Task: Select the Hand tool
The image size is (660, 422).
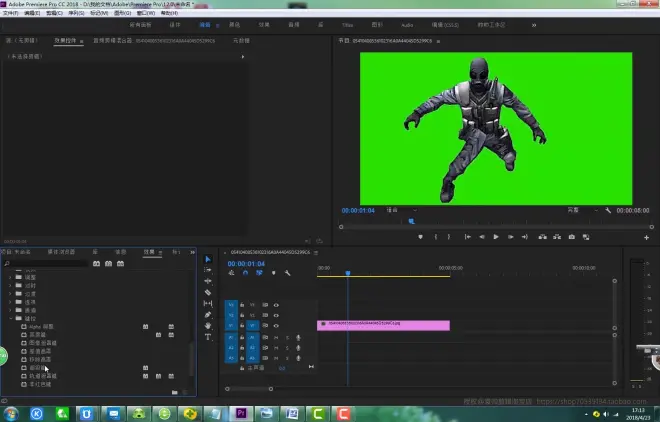Action: coord(208,326)
